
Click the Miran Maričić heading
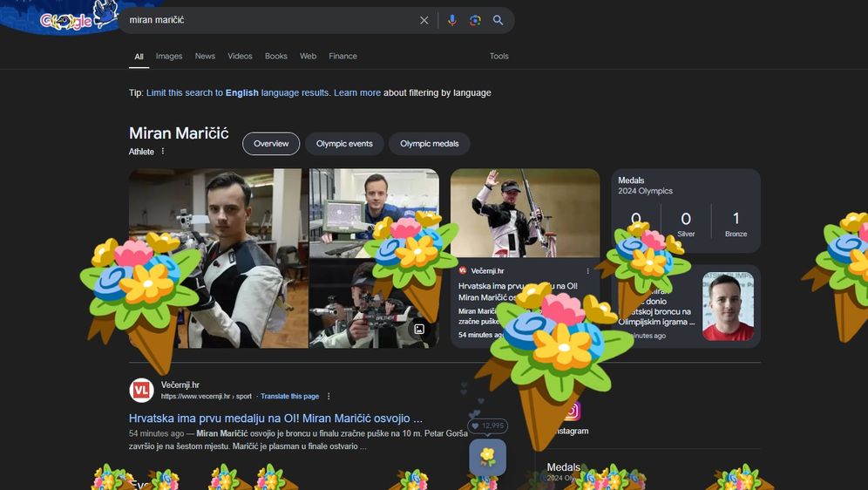tap(179, 133)
